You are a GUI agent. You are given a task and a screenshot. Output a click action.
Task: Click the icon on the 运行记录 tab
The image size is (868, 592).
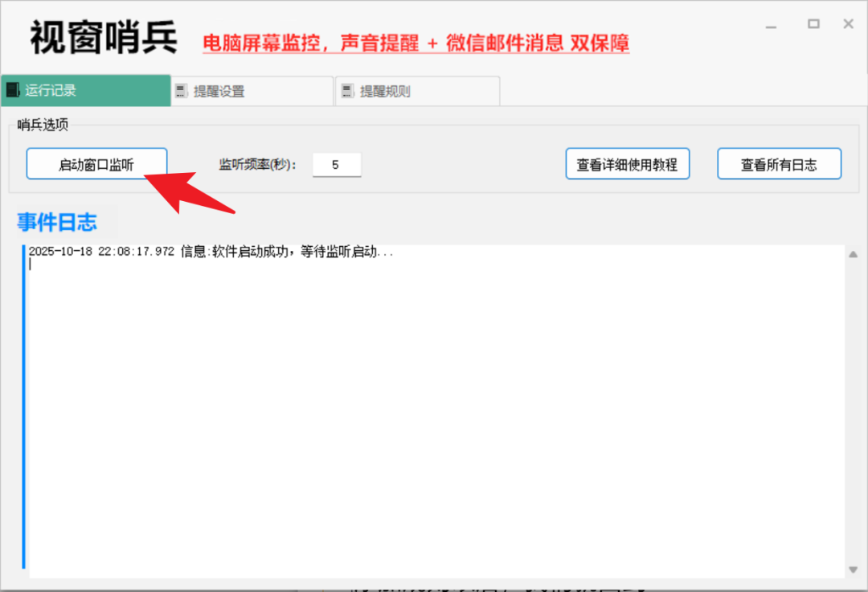(12, 90)
